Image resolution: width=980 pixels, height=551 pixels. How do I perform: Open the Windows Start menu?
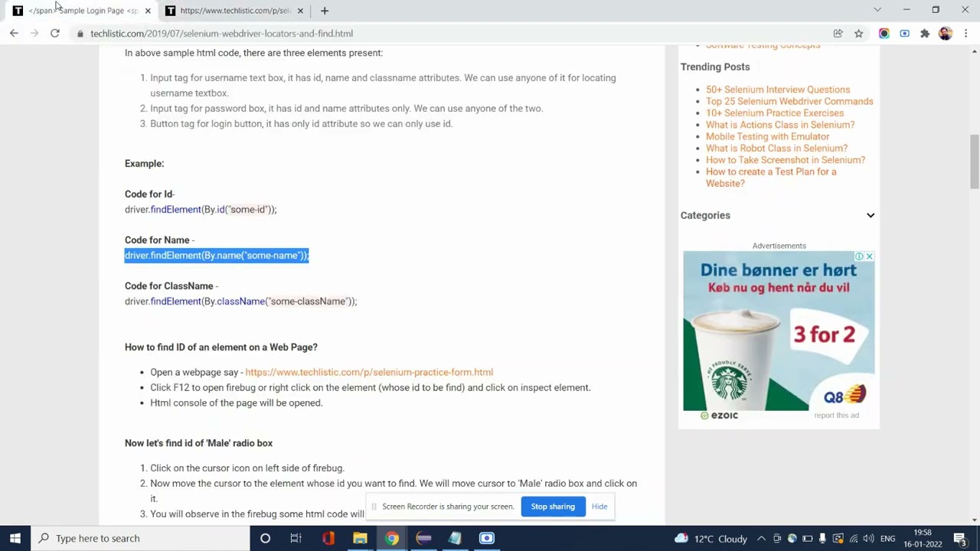tap(15, 538)
